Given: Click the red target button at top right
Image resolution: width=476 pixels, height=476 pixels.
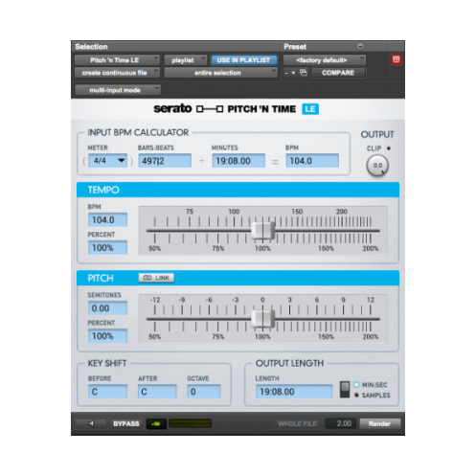Looking at the screenshot, I should [396, 59].
